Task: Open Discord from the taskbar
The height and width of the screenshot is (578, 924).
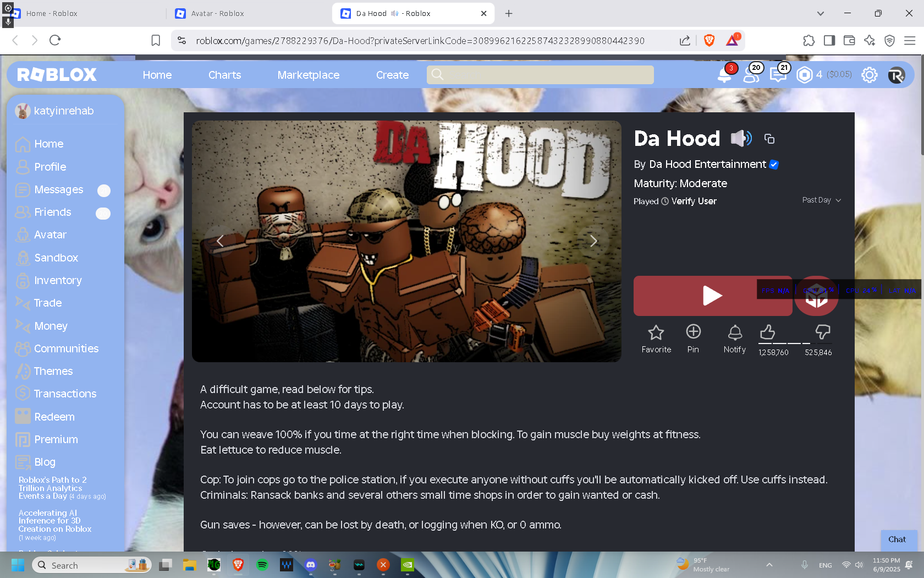Action: coord(311,565)
